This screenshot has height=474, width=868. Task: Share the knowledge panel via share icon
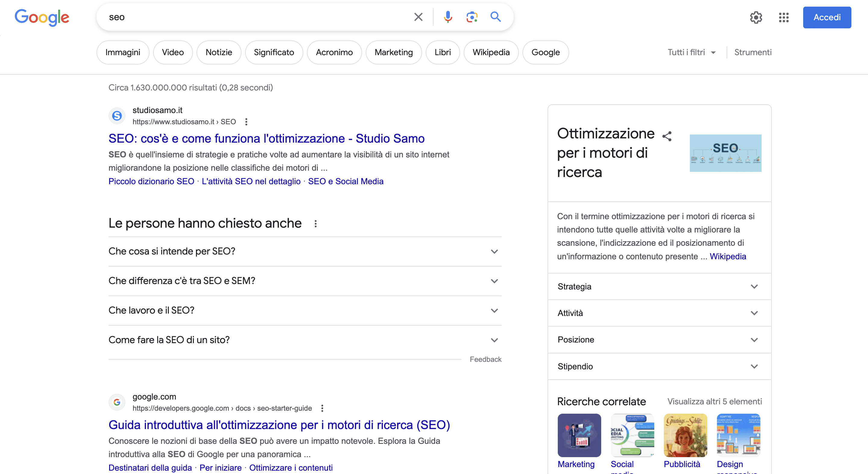(667, 136)
